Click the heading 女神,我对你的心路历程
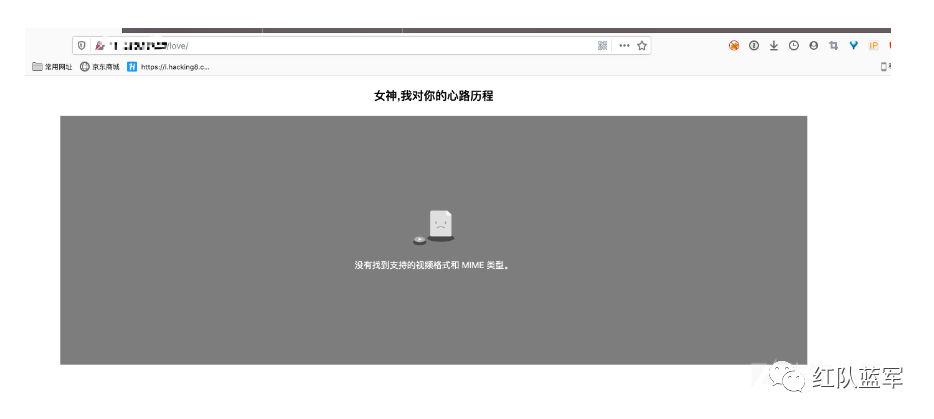The width and height of the screenshot is (934, 419). point(434,96)
